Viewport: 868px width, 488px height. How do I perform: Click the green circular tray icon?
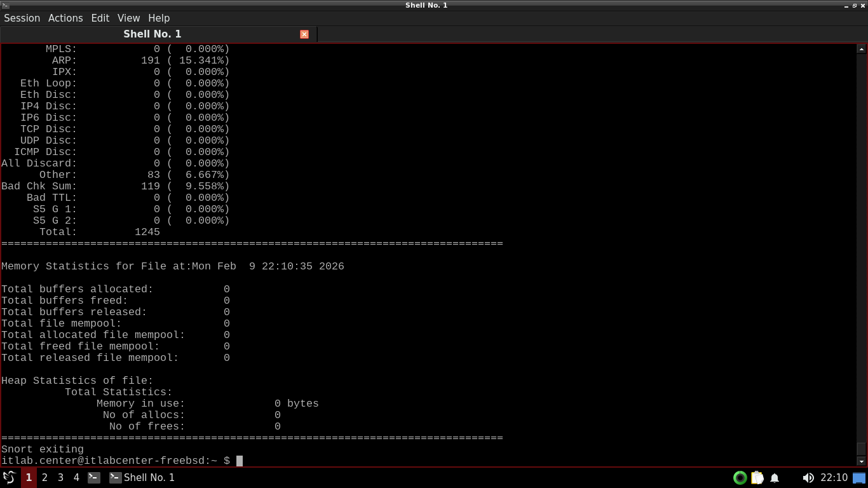[740, 478]
